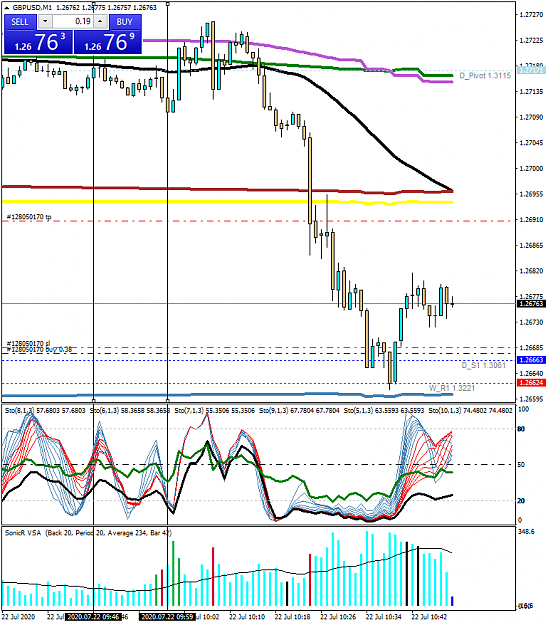
Task: Click the stochastic 50 level scale label
Action: tap(521, 465)
